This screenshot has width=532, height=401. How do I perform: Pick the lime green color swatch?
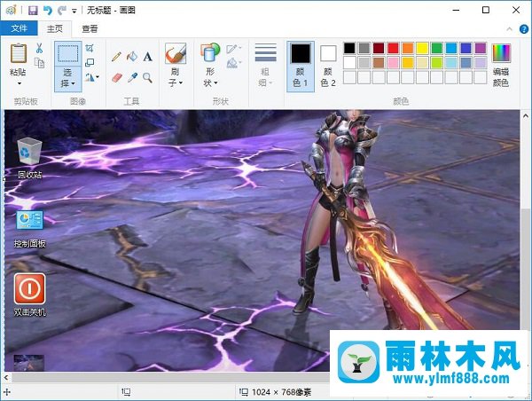[x=436, y=62]
